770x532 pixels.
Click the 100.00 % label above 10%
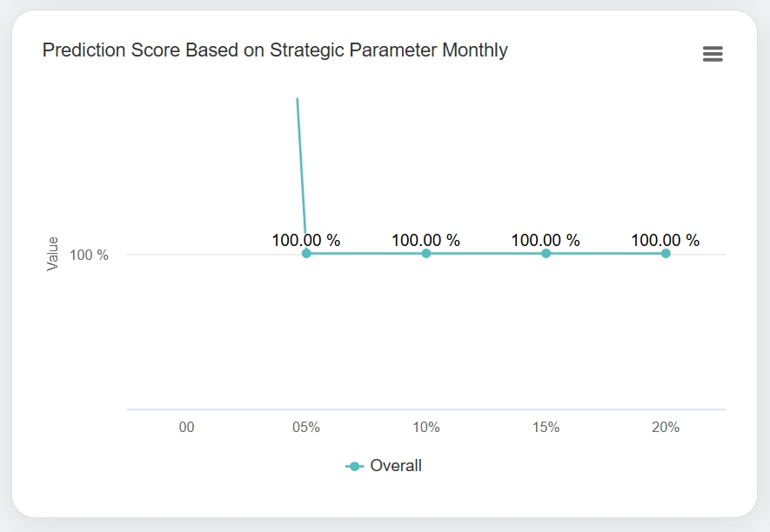pyautogui.click(x=426, y=240)
